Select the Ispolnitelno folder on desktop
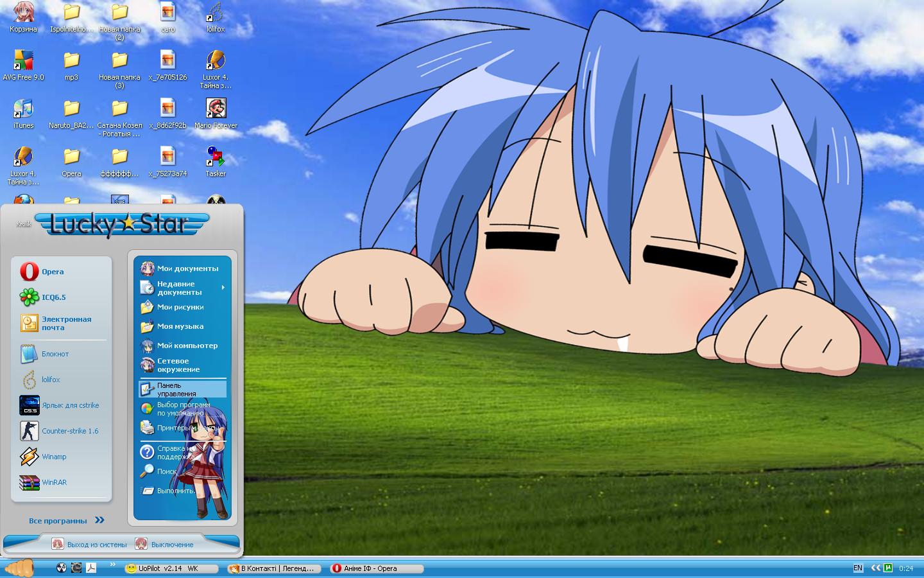The width and height of the screenshot is (924, 578). point(71,17)
